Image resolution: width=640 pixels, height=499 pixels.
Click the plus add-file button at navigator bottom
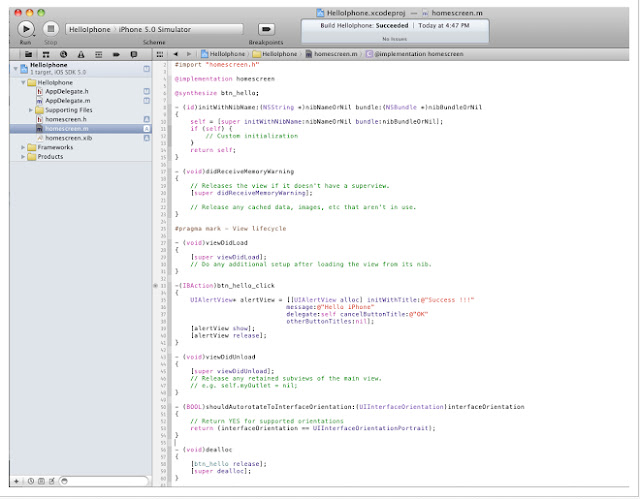16,481
